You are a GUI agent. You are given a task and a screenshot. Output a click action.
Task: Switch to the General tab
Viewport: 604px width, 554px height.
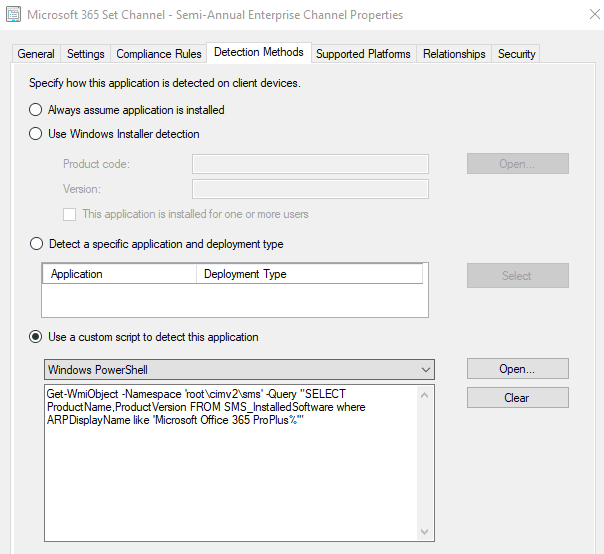(36, 54)
